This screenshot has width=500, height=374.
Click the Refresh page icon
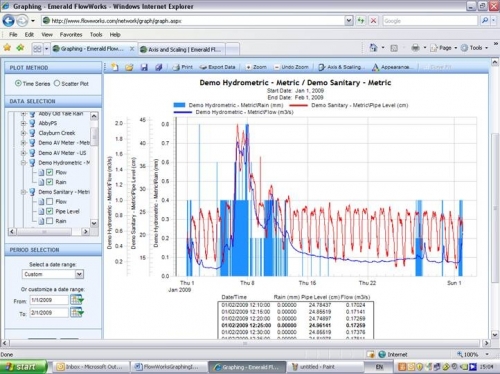[x=361, y=21]
